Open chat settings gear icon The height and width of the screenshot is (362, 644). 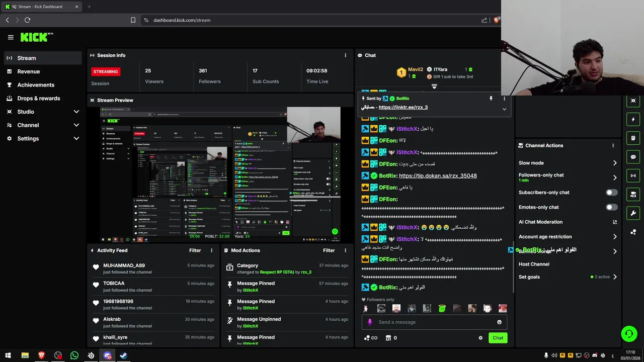click(x=480, y=338)
